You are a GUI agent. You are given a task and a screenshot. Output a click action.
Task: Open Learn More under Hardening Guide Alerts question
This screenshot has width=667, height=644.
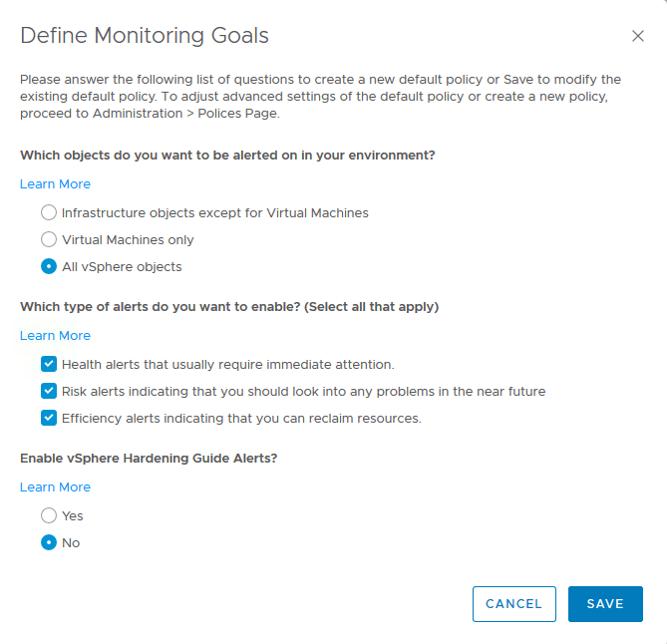click(x=55, y=486)
